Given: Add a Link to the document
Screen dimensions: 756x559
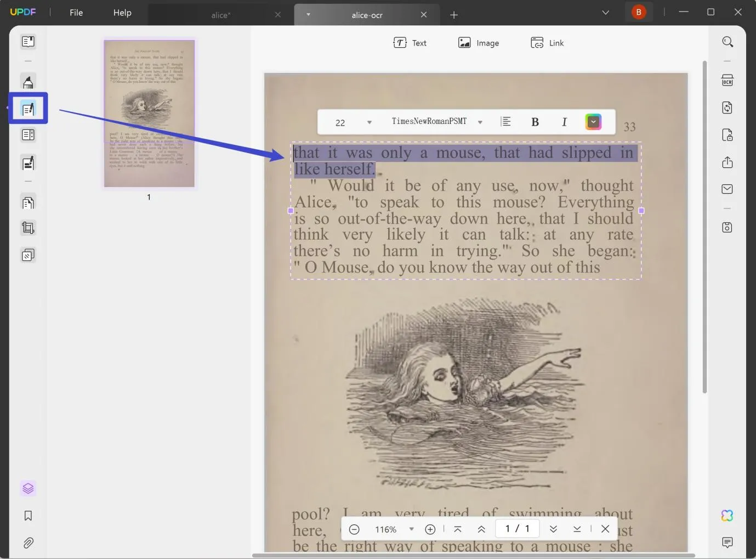Looking at the screenshot, I should tap(547, 42).
